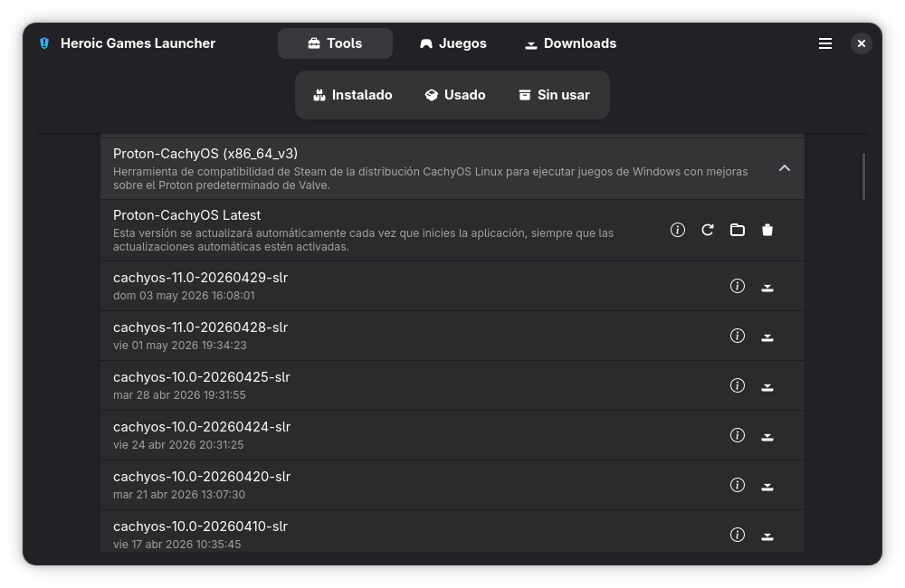Click the date vie 17 abr 2026 10:35:45

point(176,545)
